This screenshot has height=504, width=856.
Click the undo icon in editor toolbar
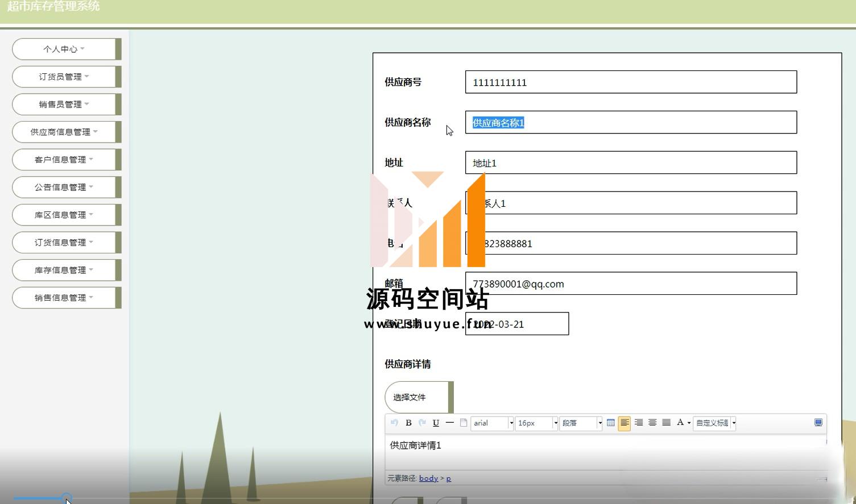pyautogui.click(x=395, y=423)
